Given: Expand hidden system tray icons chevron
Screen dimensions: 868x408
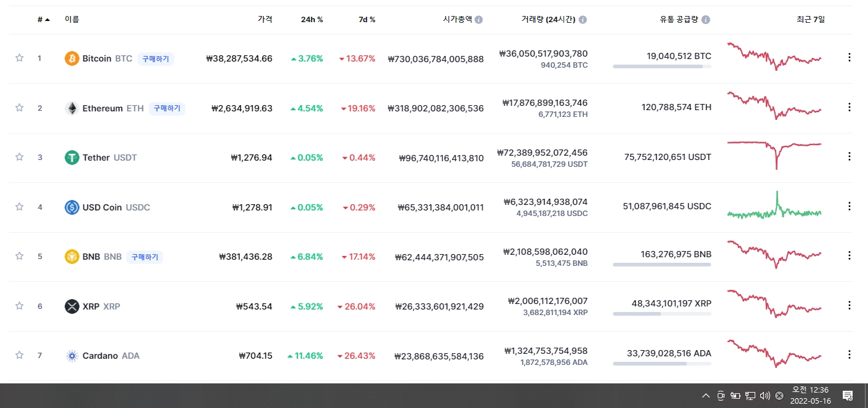Looking at the screenshot, I should (706, 396).
